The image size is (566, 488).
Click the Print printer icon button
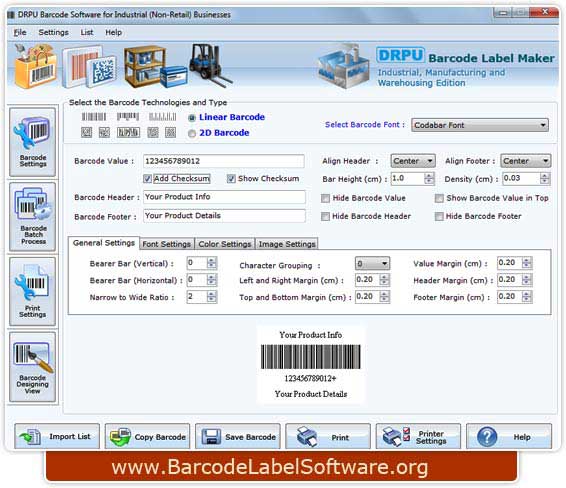(x=328, y=436)
